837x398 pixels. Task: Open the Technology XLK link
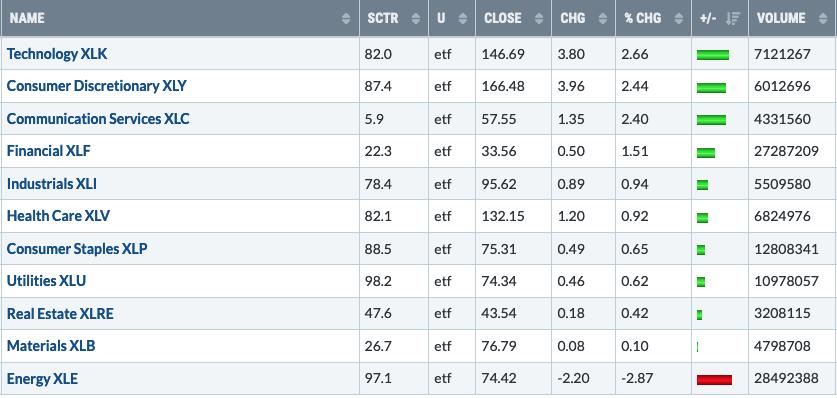(x=57, y=54)
